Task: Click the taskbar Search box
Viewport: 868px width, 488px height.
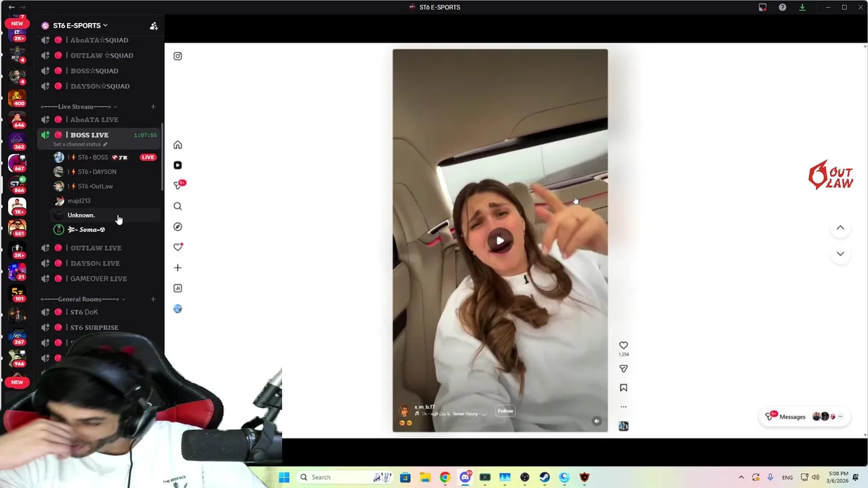Action: (346, 477)
